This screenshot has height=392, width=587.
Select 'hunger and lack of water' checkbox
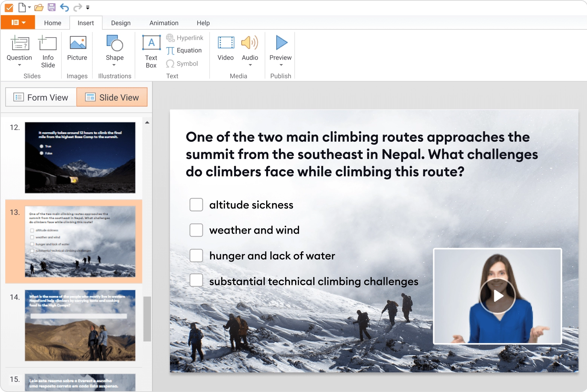pos(196,256)
